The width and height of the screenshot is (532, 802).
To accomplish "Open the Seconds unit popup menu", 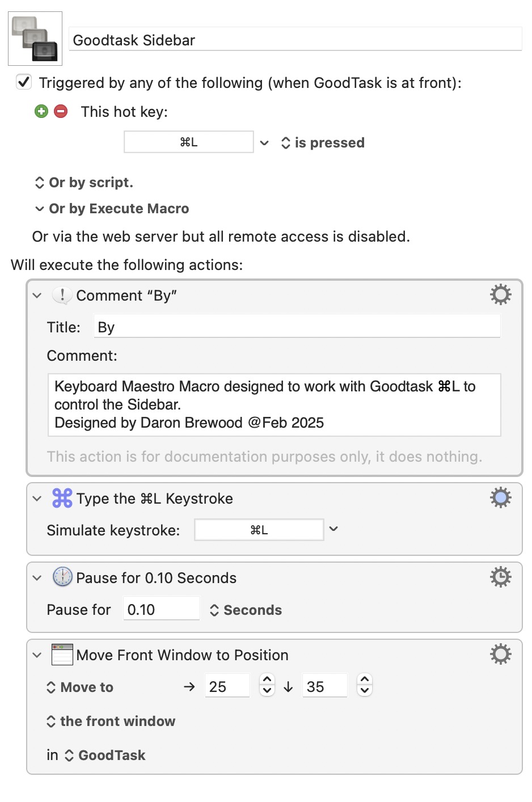I will coord(246,610).
